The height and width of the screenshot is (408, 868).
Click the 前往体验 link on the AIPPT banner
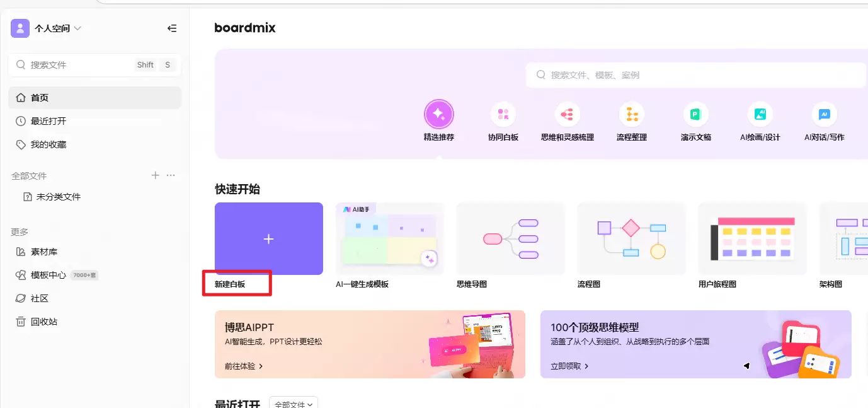click(244, 366)
